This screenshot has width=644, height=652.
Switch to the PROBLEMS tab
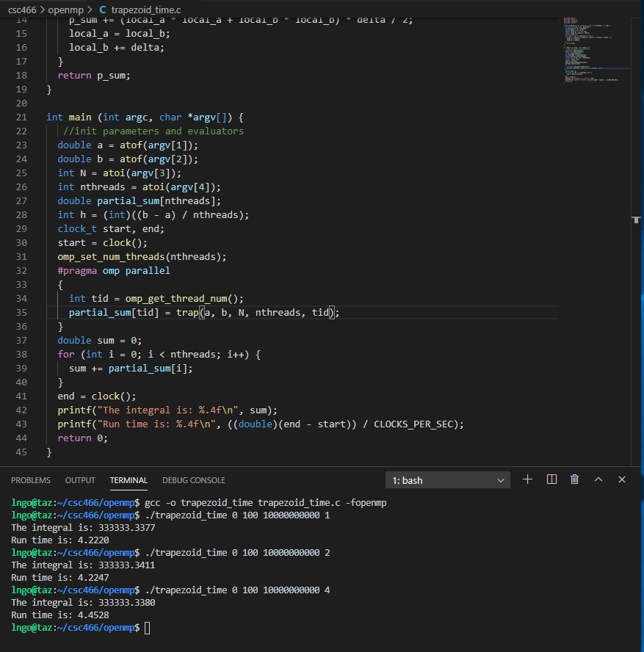[x=31, y=480]
